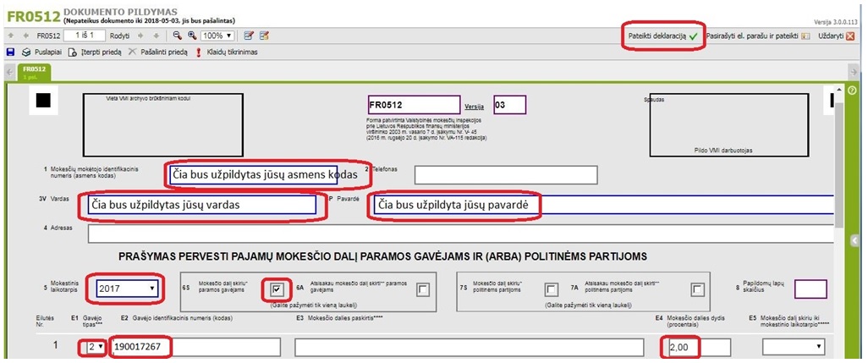Click the E3 Mokesčio dalies paskirtis field
868x363 pixels.
470,347
